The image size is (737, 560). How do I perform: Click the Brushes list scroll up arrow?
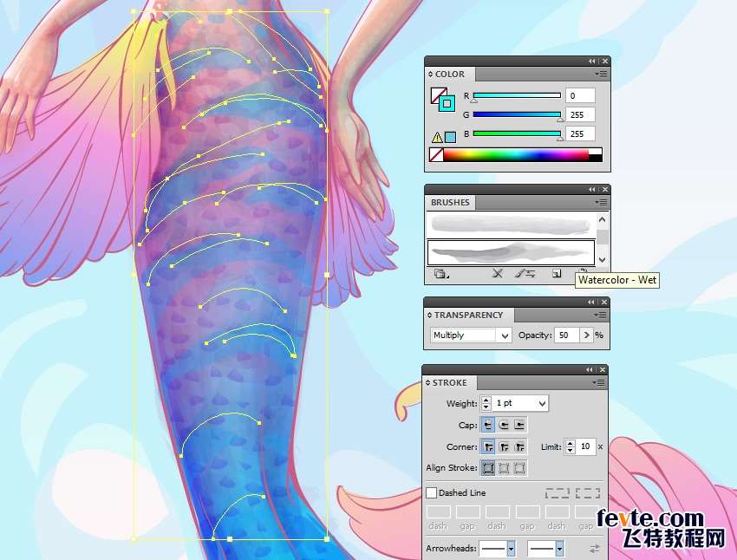coord(602,219)
